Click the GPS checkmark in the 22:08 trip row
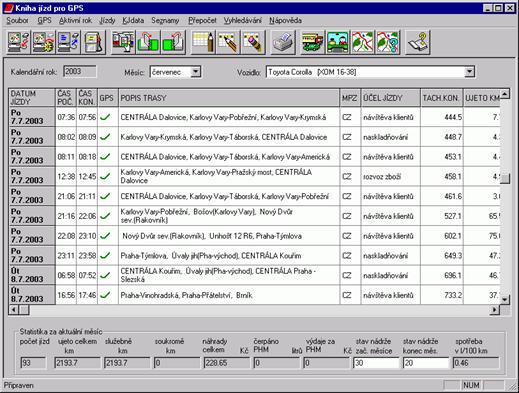The image size is (519, 393). coord(105,236)
